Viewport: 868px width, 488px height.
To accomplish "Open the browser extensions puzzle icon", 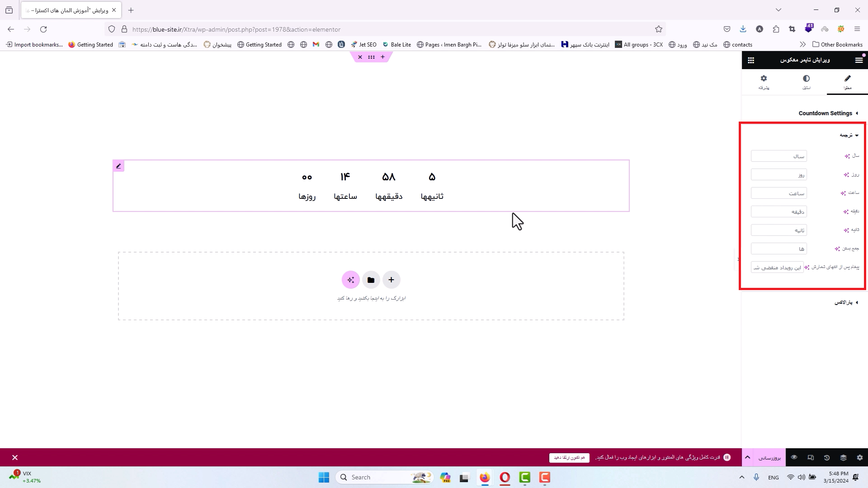I will (x=776, y=29).
